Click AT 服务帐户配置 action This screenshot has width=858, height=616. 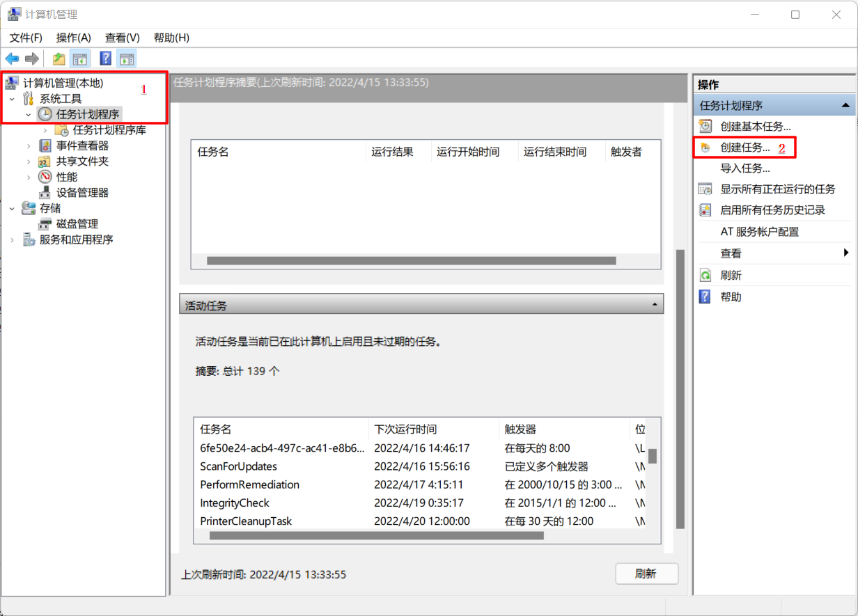tap(759, 232)
